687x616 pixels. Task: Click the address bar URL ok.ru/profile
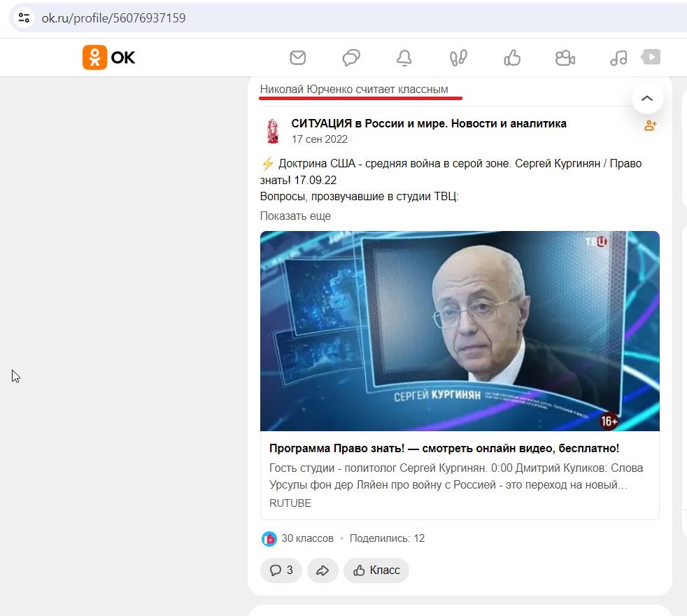(113, 18)
